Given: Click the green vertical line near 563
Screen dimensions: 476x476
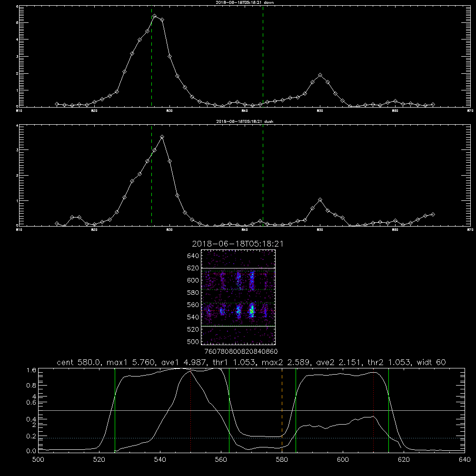Looking at the screenshot, I should point(229,410).
